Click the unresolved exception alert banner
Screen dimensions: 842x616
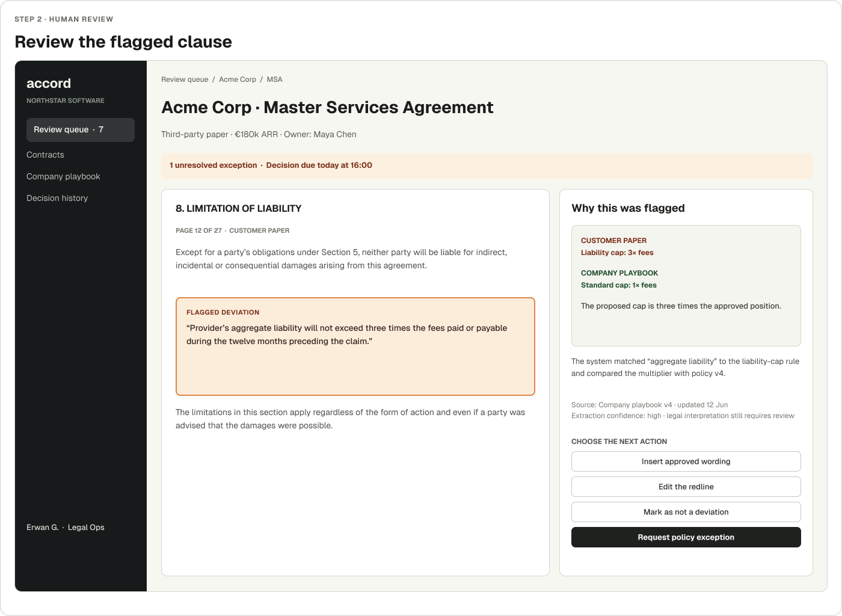click(487, 165)
